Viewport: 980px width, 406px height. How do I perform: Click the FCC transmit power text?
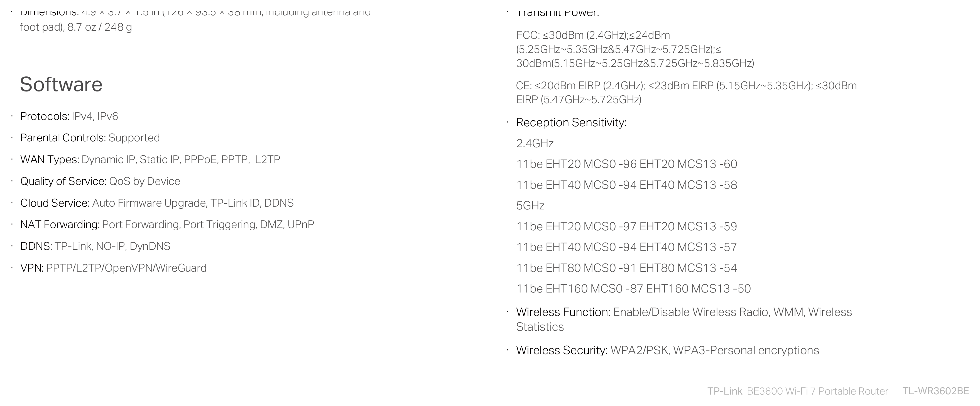[x=635, y=49]
